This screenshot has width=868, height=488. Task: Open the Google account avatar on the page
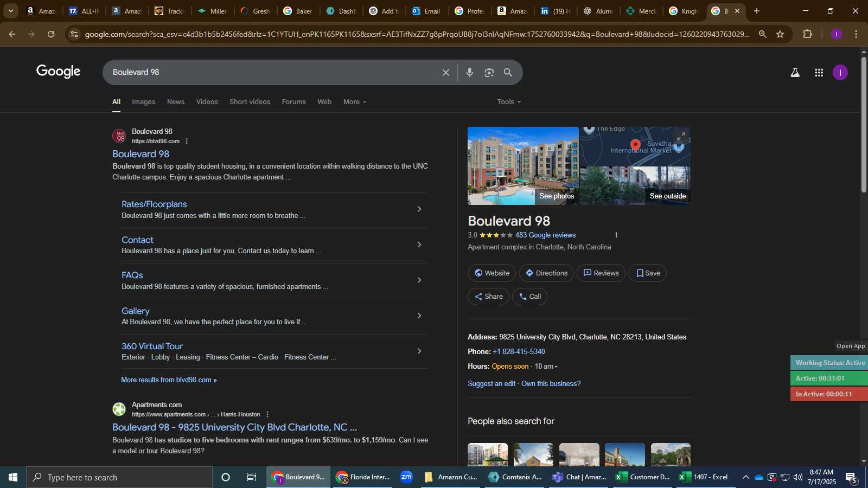tap(840, 73)
